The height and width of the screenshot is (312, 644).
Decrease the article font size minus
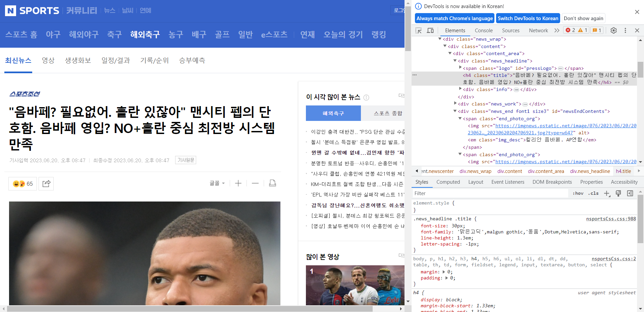255,183
